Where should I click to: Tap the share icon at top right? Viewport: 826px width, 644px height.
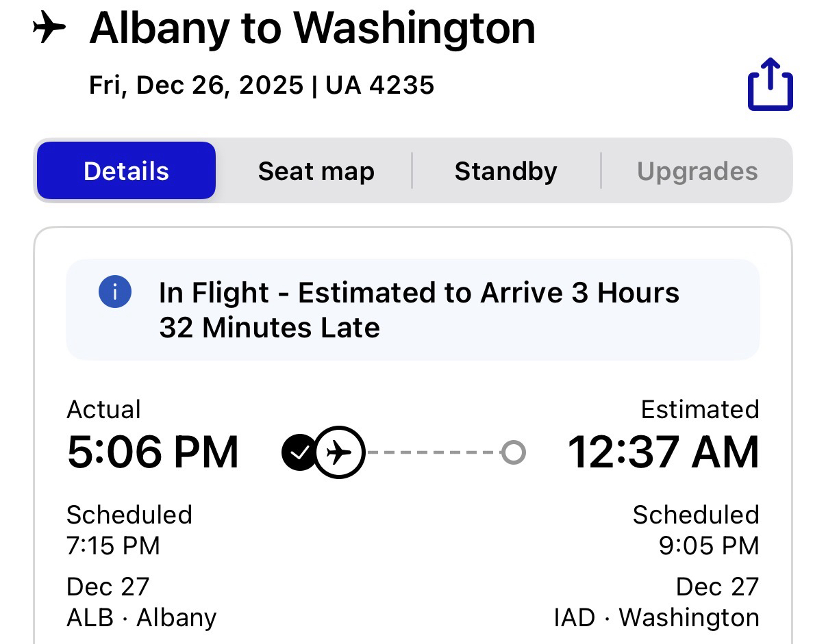(x=770, y=85)
